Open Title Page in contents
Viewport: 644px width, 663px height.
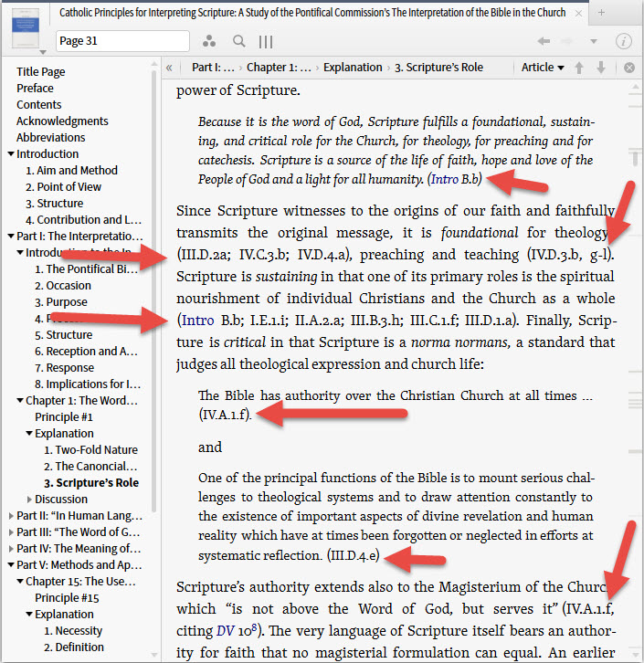[41, 72]
